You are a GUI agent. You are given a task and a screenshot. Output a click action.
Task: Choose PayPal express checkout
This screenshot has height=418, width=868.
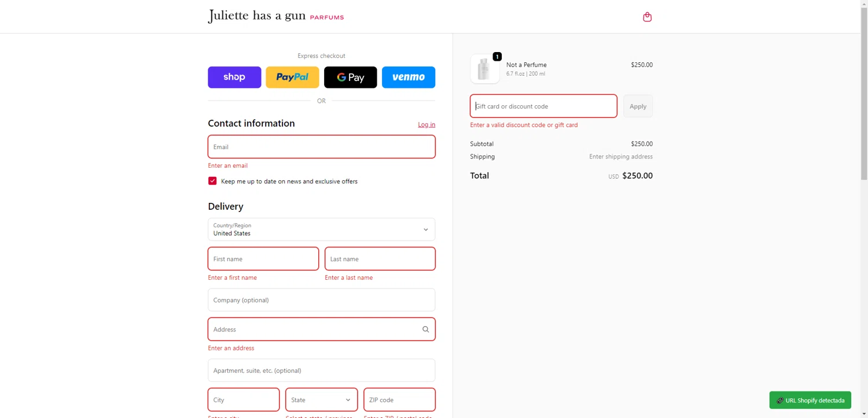click(292, 77)
